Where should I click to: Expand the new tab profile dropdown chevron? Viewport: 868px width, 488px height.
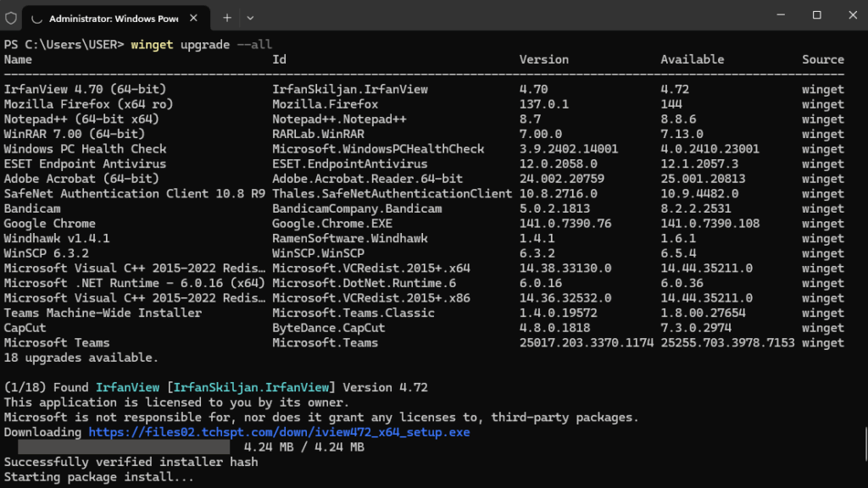tap(250, 17)
